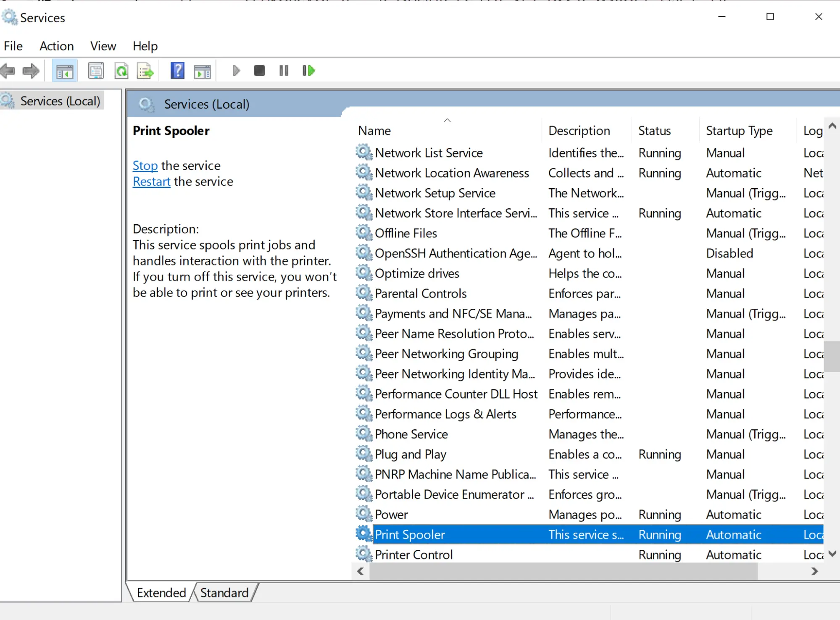Click the vertical scrollbar thumb
The width and height of the screenshot is (840, 620).
point(832,356)
